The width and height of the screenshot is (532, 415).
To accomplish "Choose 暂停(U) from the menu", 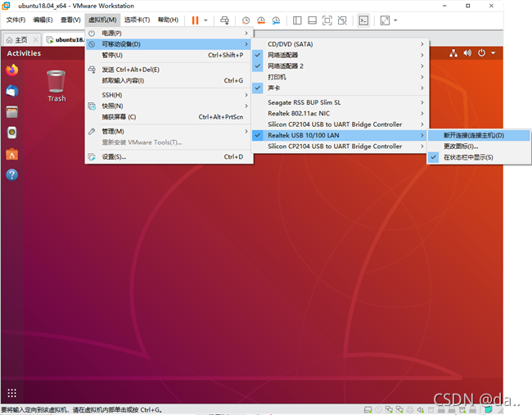I will pyautogui.click(x=169, y=56).
